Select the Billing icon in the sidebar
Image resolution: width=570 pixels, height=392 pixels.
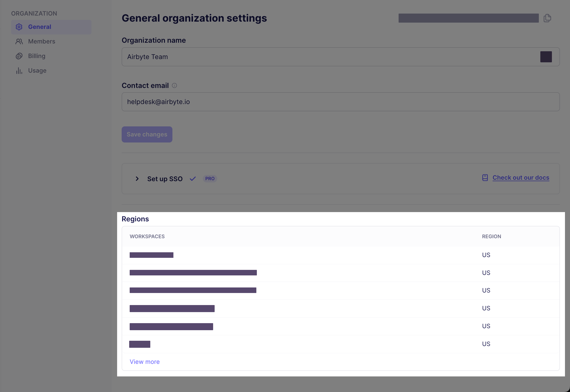click(19, 56)
